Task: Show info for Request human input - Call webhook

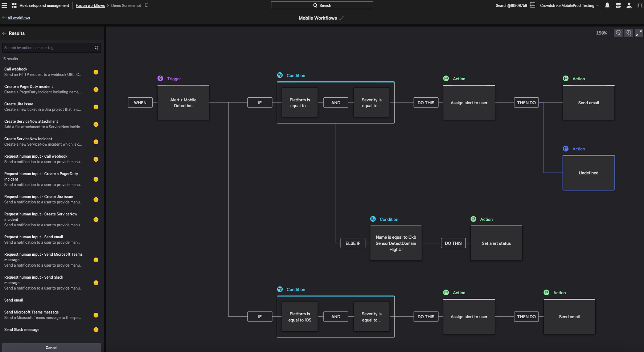Action: [x=96, y=159]
